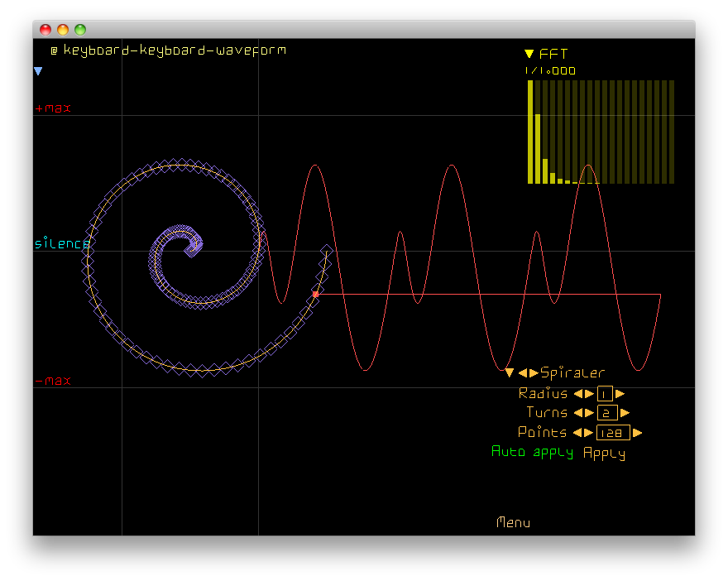The width and height of the screenshot is (728, 581).
Task: Open the Menu at the bottom
Action: tap(513, 522)
